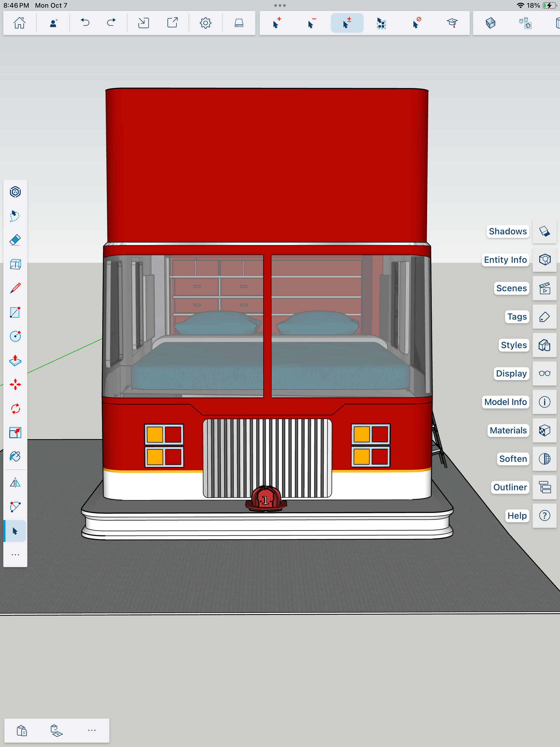Expand more clipboard options at bottom

92,730
